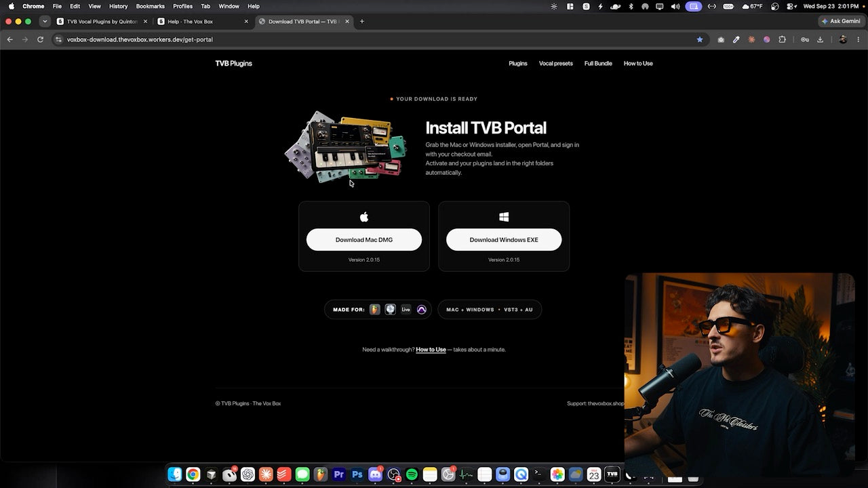View site information icon in address bar
The width and height of the screenshot is (868, 488).
pyautogui.click(x=59, y=40)
